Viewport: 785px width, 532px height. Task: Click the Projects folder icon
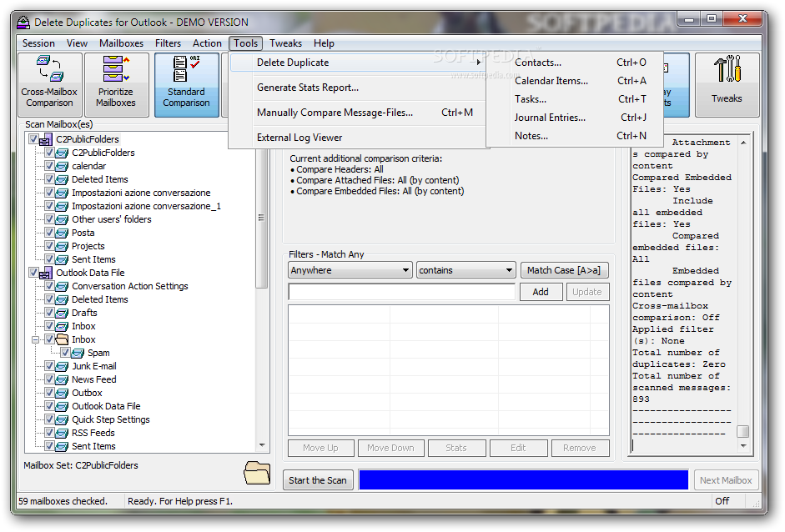click(x=62, y=246)
